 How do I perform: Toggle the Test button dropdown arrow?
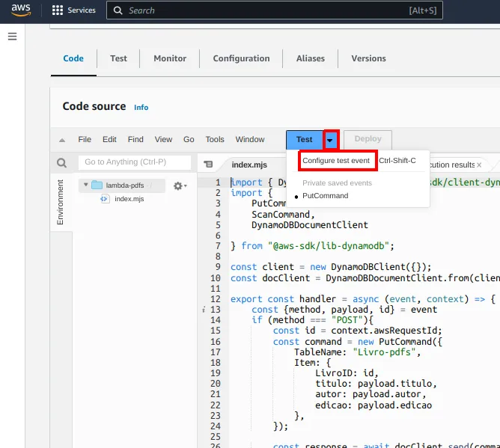click(330, 140)
